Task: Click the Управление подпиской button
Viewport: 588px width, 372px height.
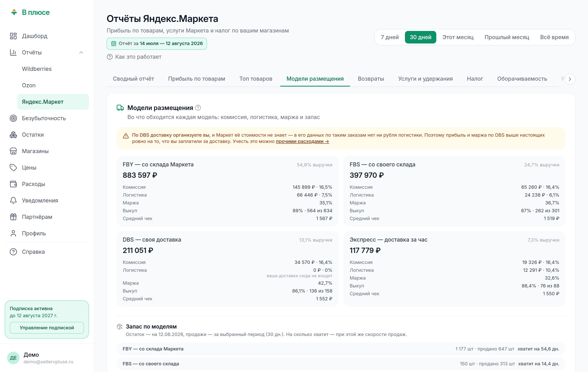Action: pos(47,328)
